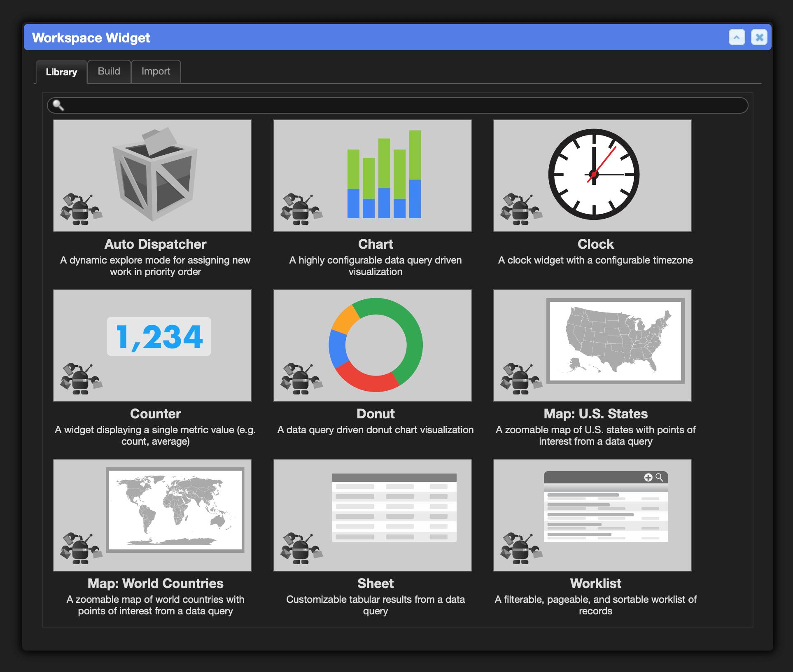Click description "A dynamic explore mode for assigning"
793x672 pixels.
[x=156, y=266]
